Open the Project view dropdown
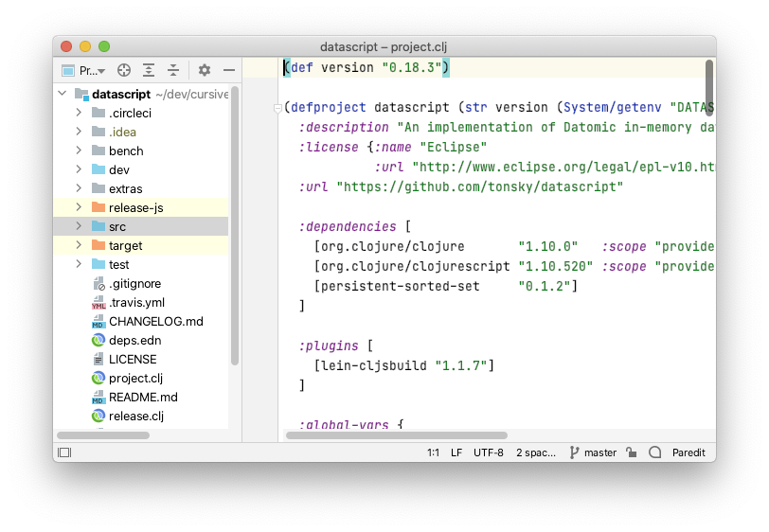Viewport: 769px width, 532px height. click(x=84, y=71)
